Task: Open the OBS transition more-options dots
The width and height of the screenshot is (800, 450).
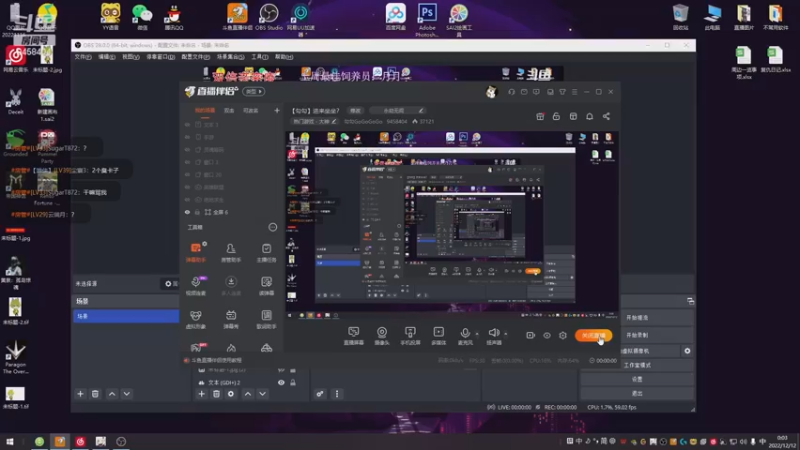Action: tap(337, 394)
